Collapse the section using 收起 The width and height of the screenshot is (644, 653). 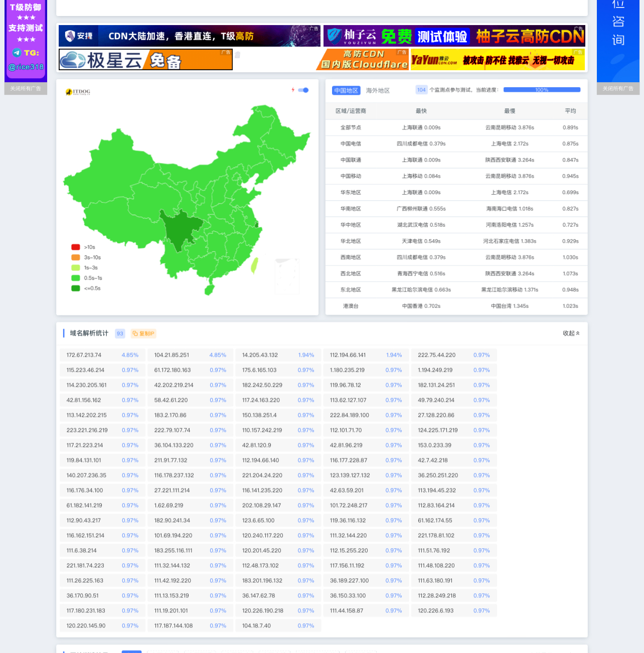click(x=571, y=334)
